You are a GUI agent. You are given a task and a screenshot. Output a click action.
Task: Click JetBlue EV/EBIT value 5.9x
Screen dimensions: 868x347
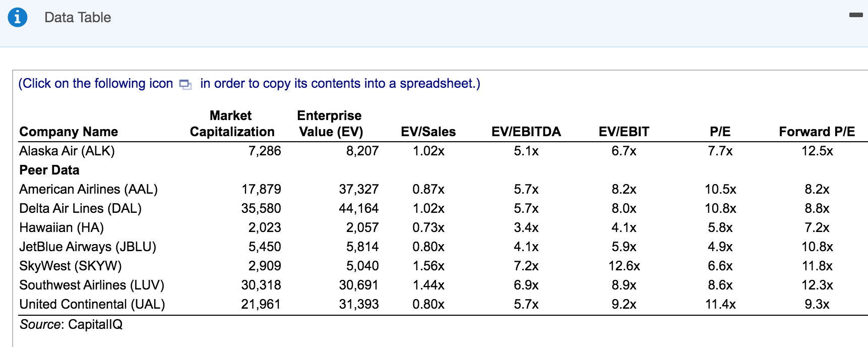tap(624, 247)
